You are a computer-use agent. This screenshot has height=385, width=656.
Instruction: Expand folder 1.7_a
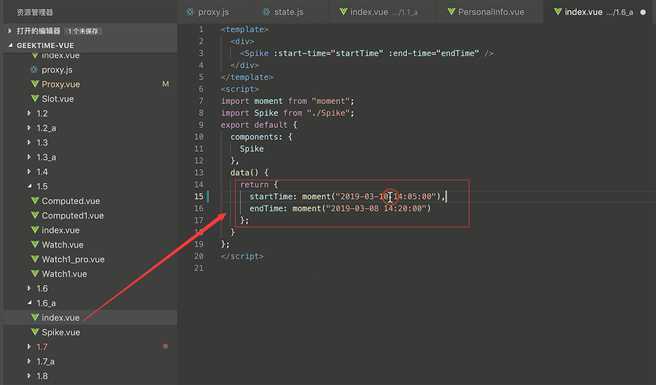click(x=29, y=361)
